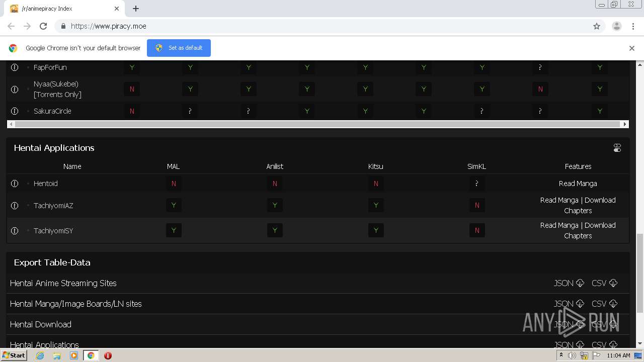This screenshot has width=644, height=362.
Task: Bookmark this page with star icon
Action: click(597, 26)
